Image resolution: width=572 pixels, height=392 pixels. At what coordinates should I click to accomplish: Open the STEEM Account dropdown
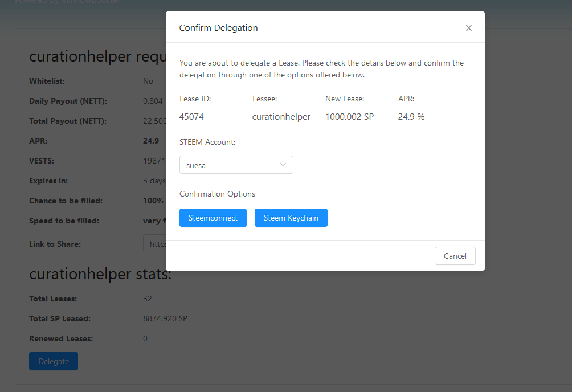236,165
